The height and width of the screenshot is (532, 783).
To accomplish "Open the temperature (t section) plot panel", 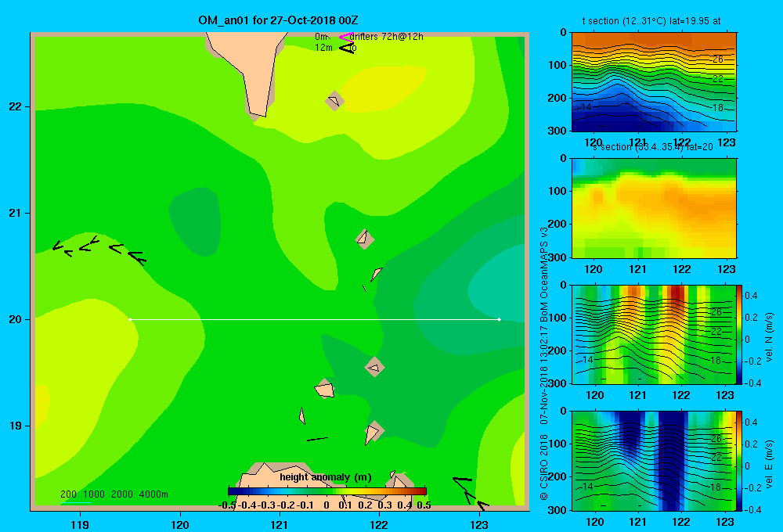I will 654,82.
